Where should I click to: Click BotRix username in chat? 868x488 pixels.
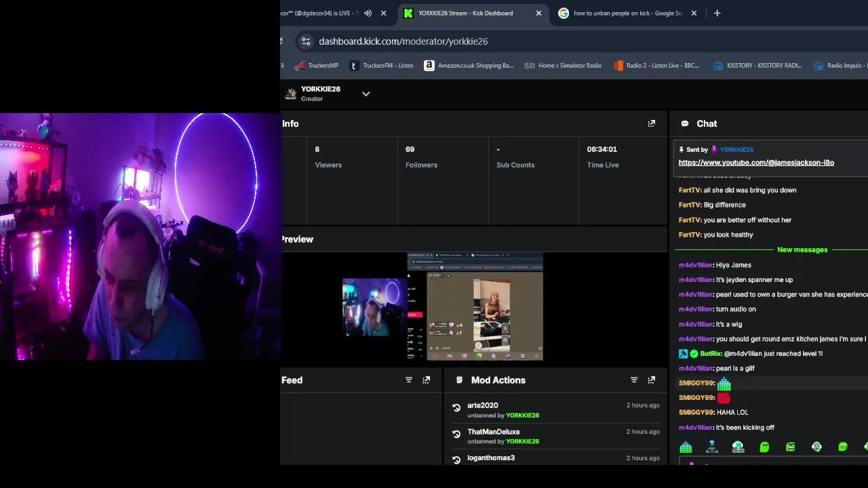(711, 354)
